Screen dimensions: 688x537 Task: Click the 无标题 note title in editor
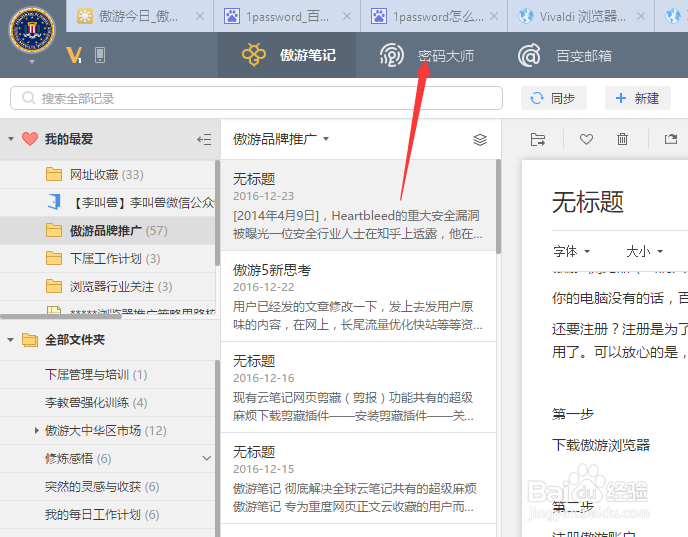[588, 202]
